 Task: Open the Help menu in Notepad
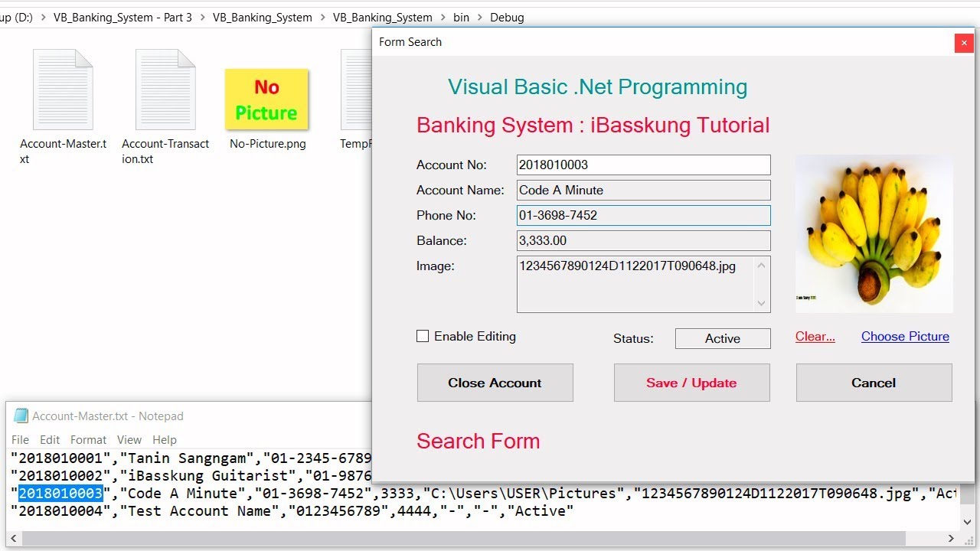[165, 439]
